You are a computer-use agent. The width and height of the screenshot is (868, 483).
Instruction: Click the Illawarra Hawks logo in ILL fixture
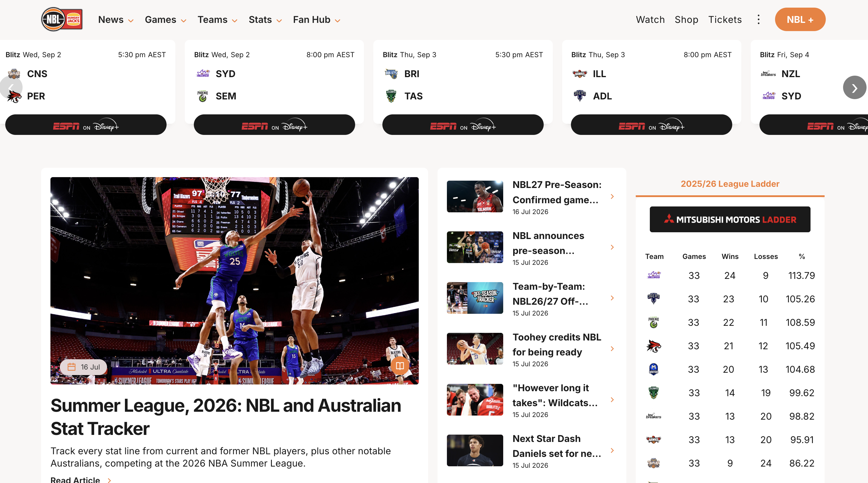click(579, 74)
